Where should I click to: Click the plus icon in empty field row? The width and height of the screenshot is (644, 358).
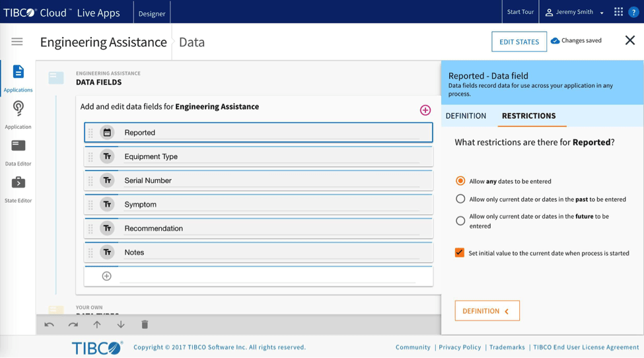click(107, 276)
